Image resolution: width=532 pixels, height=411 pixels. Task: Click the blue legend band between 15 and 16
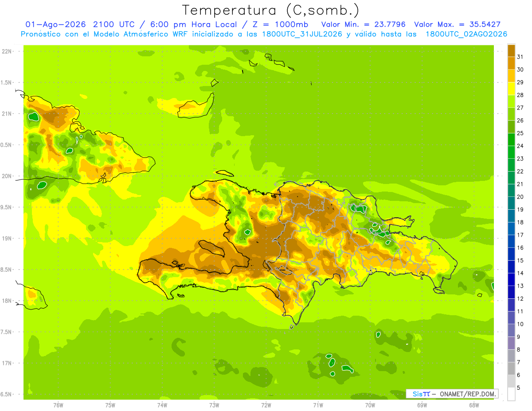tap(511, 254)
